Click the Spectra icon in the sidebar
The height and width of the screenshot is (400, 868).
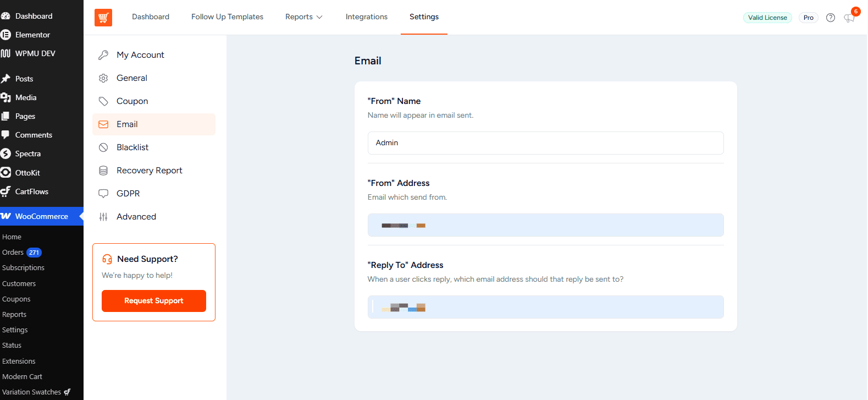[x=6, y=154]
